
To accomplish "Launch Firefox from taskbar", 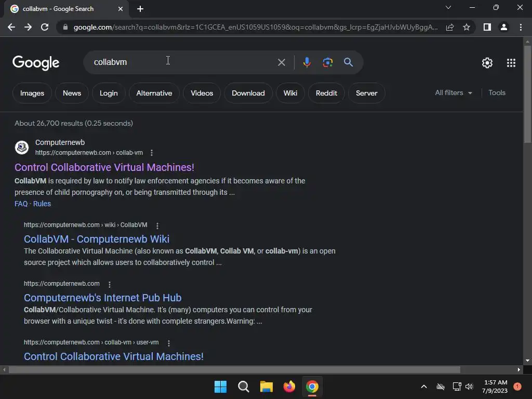I will click(289, 387).
